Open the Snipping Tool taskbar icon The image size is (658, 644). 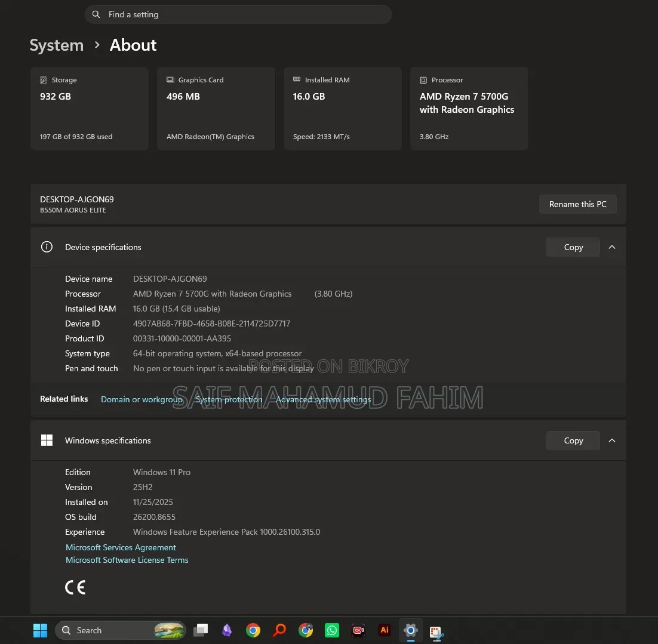[x=436, y=632]
